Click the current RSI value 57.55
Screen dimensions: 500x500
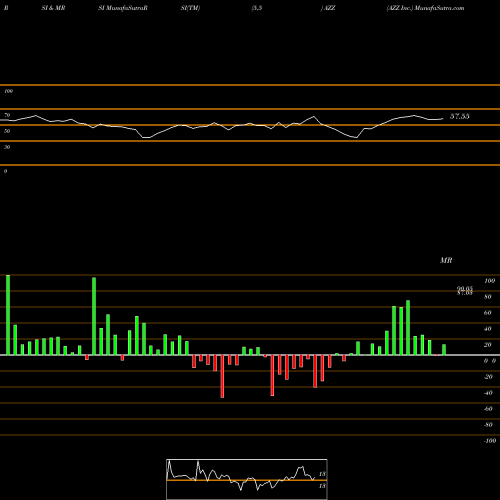[460, 116]
